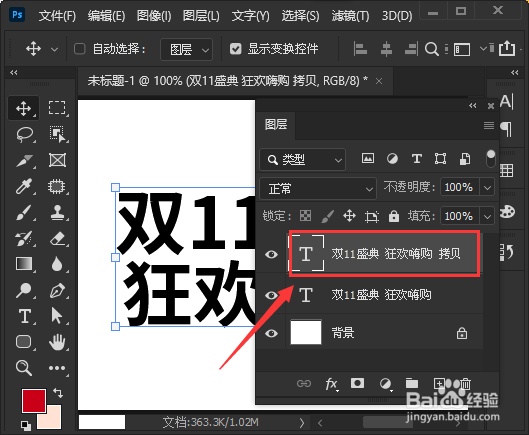
Task: Toggle lock position for layer
Action: [350, 216]
